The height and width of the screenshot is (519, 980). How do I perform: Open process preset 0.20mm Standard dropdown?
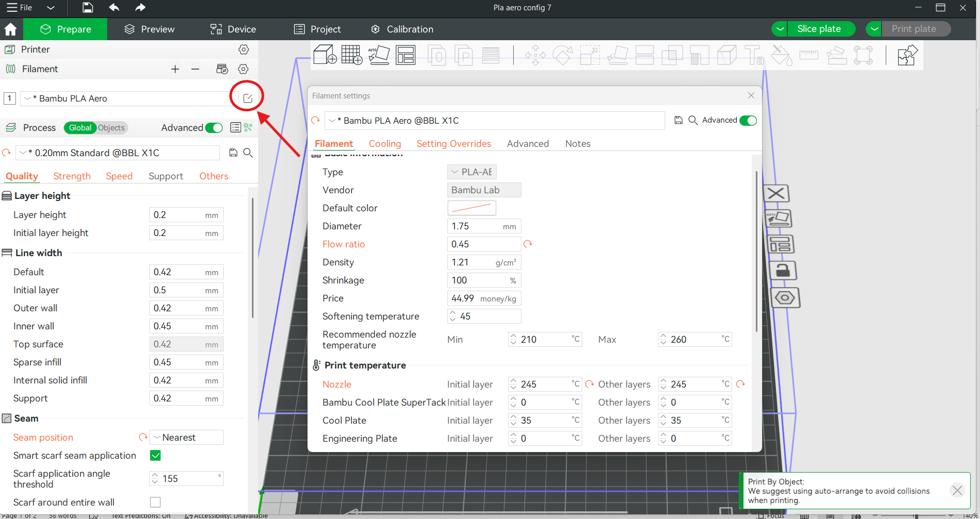click(119, 153)
